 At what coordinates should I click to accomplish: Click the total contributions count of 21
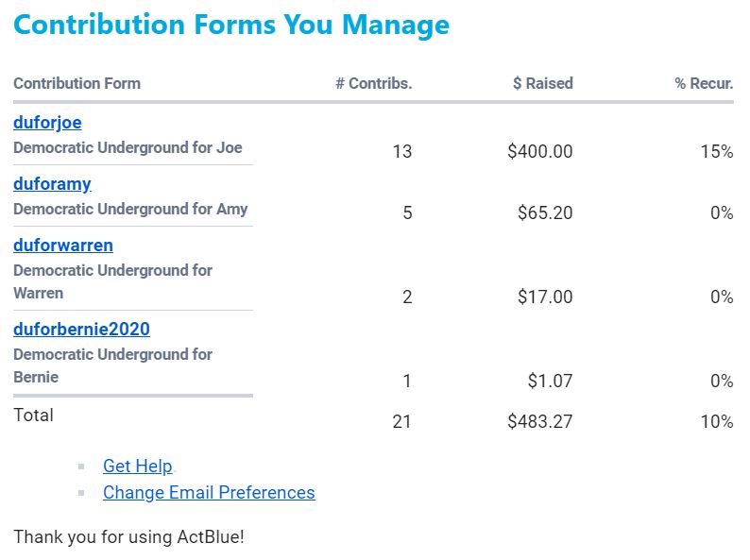(x=402, y=421)
